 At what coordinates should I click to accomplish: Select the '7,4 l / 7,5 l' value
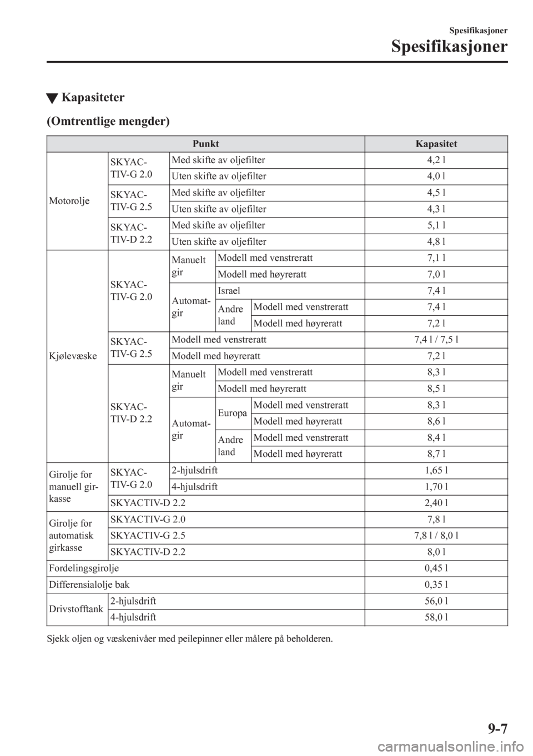(436, 340)
